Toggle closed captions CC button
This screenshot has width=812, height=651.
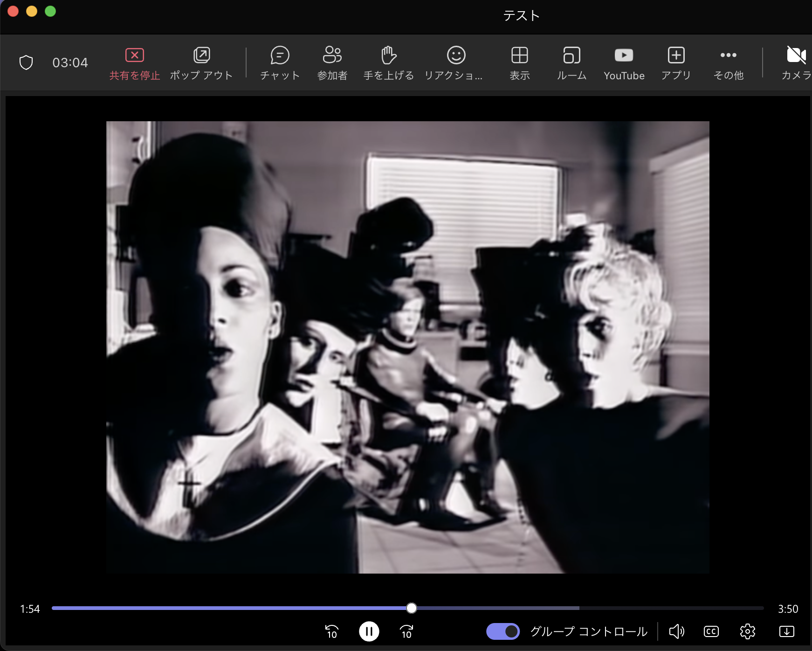[711, 631]
